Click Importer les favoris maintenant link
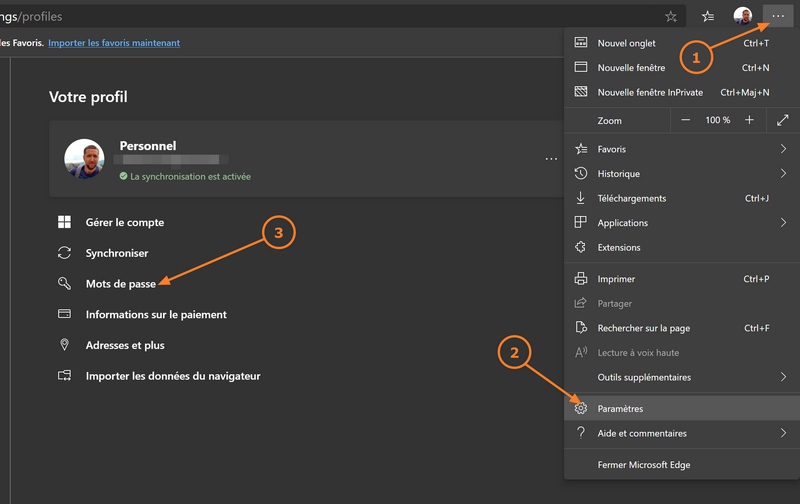 click(114, 43)
